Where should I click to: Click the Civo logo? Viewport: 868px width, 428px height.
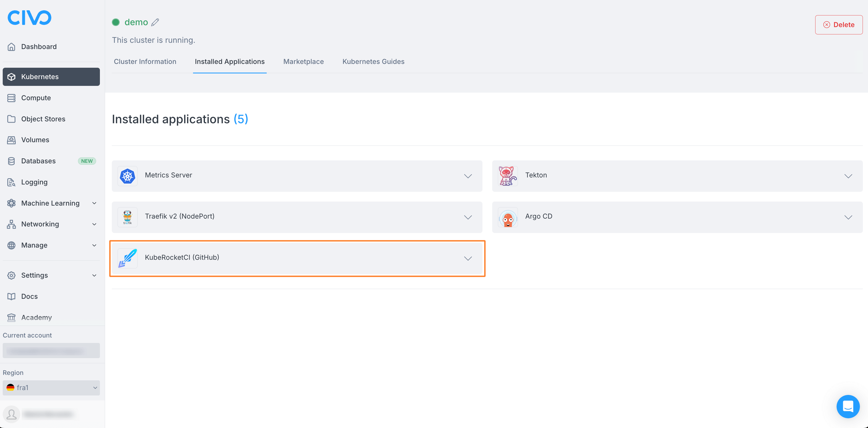(29, 18)
